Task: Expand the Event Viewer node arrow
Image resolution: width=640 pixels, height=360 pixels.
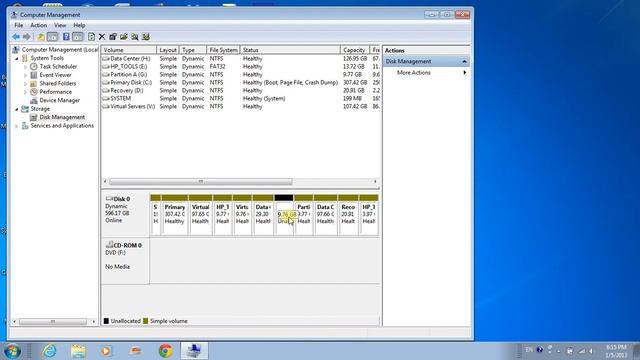Action: [25, 75]
